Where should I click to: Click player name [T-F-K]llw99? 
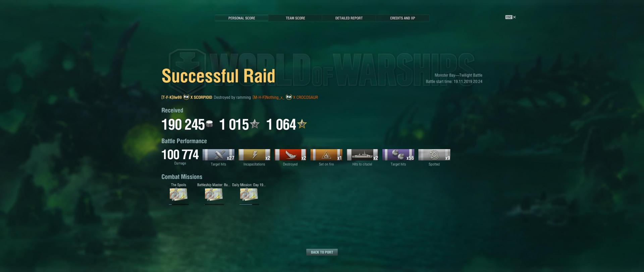click(x=171, y=97)
